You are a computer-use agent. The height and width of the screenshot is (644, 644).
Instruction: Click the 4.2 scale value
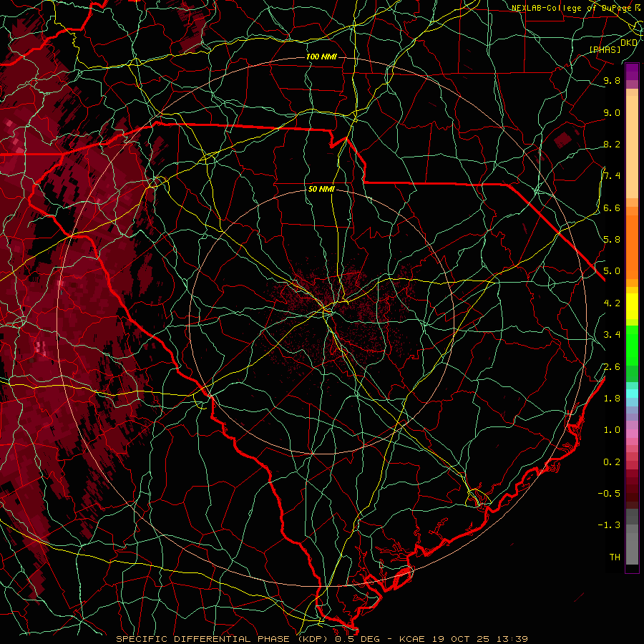[612, 303]
